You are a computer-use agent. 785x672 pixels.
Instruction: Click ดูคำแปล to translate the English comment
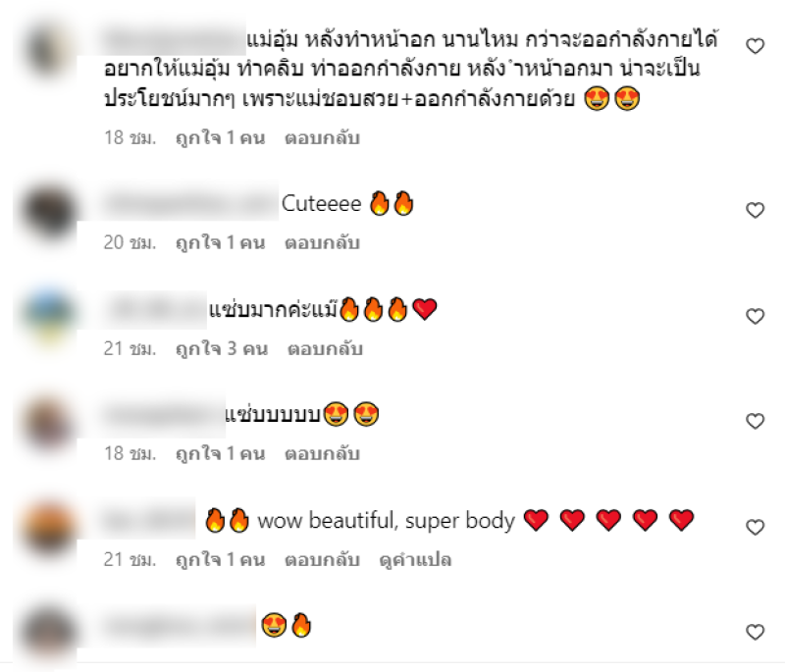pos(415,559)
